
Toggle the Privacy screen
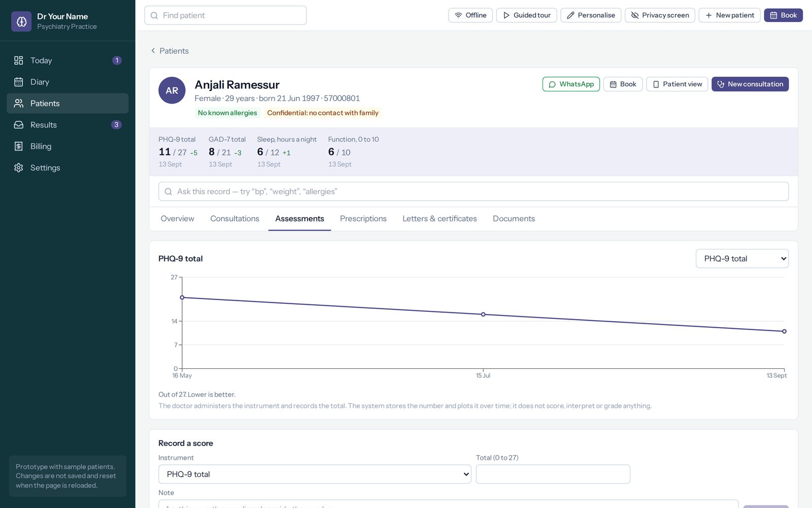(660, 15)
